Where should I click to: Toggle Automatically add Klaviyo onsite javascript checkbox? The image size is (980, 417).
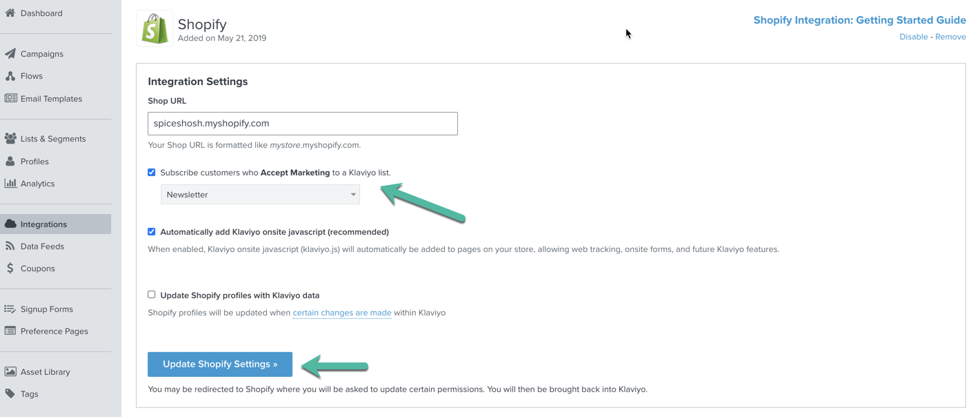click(152, 232)
